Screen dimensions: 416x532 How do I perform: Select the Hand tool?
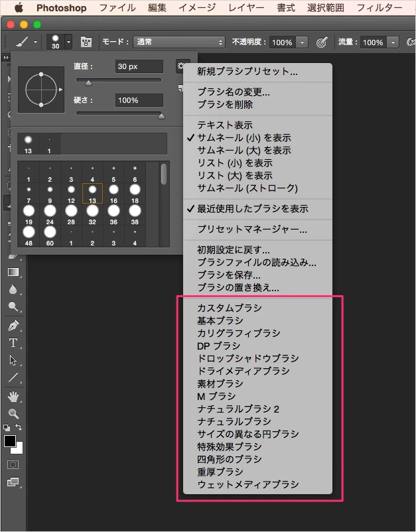(13, 396)
